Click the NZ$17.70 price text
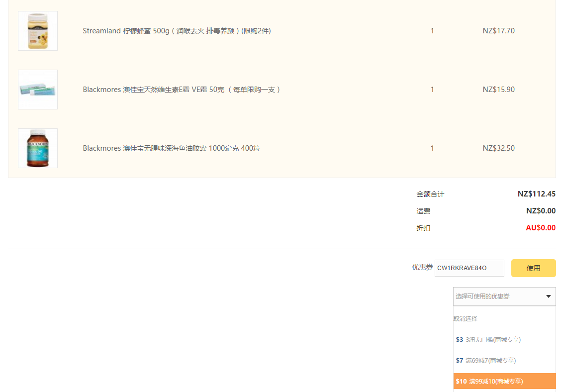Image resolution: width=562 pixels, height=392 pixels. [x=498, y=31]
